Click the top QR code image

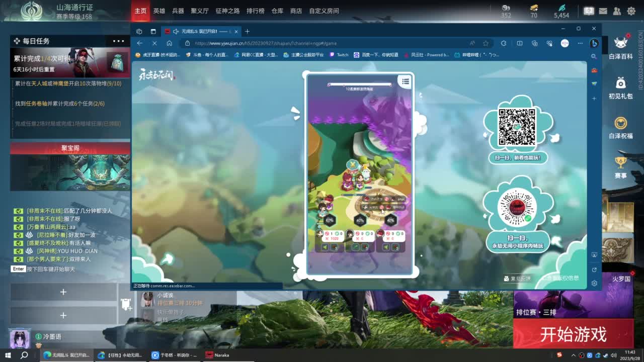pyautogui.click(x=517, y=127)
